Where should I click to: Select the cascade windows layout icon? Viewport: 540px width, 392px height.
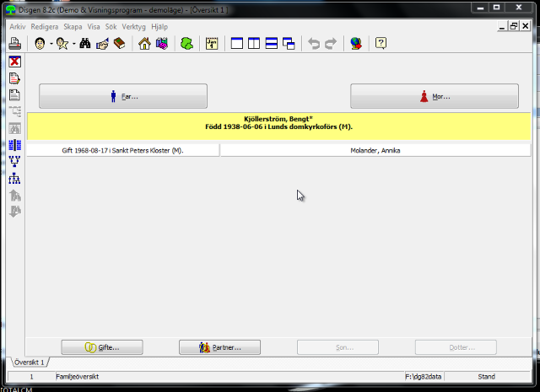289,44
